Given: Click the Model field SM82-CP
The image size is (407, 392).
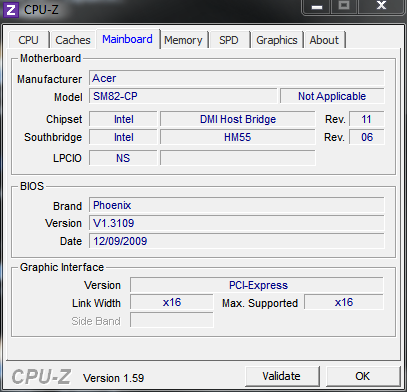Looking at the screenshot, I should 183,96.
